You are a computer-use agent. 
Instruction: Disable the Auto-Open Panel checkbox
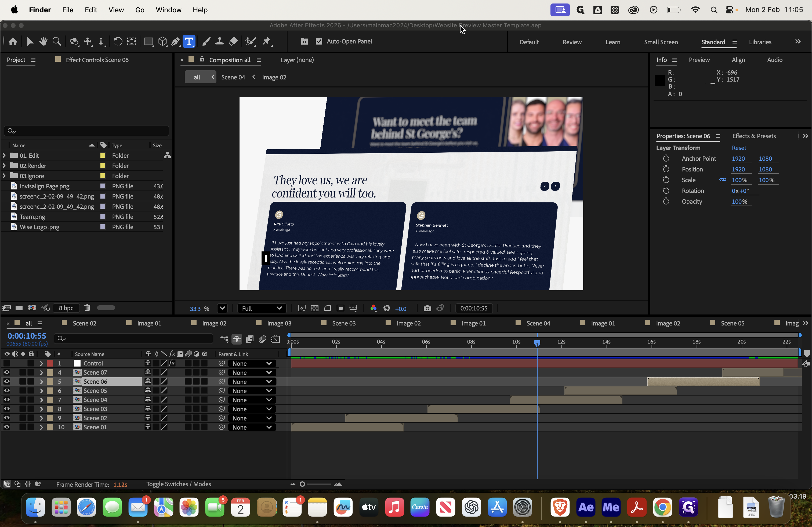(x=319, y=41)
